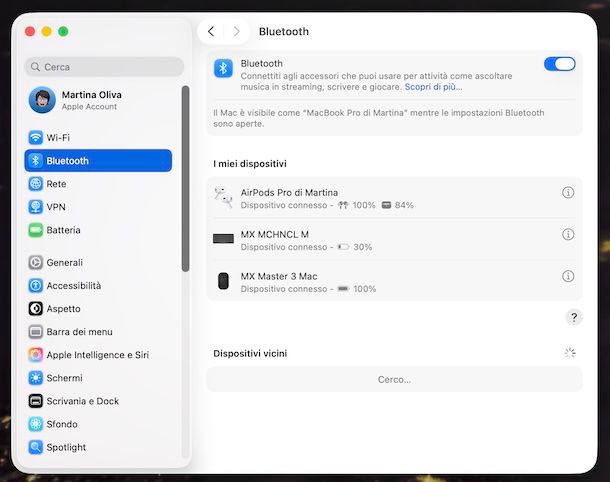Viewport: 610px width, 482px height.
Task: Open info for AirPods Pro di Martina
Action: tap(568, 192)
